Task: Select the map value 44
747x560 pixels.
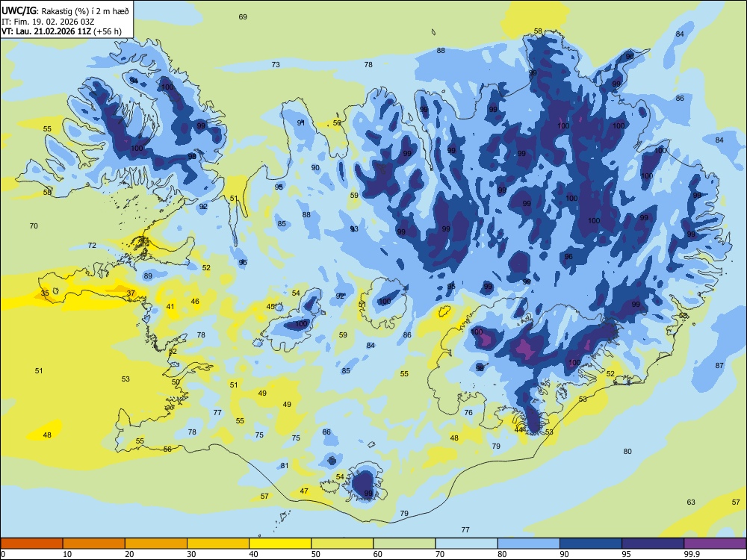Action: pos(519,429)
